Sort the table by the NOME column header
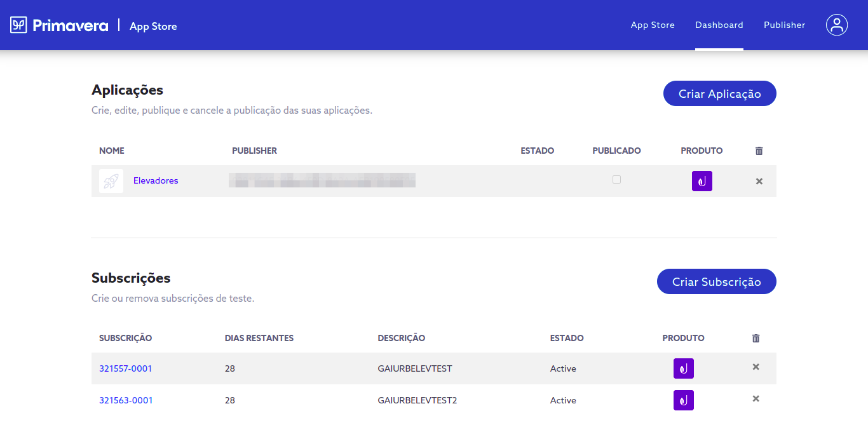 click(112, 151)
